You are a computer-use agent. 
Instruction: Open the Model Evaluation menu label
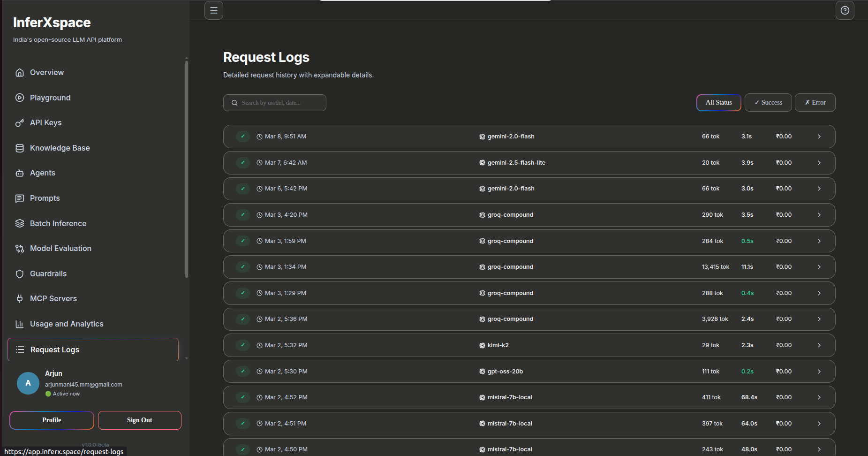[x=60, y=249]
